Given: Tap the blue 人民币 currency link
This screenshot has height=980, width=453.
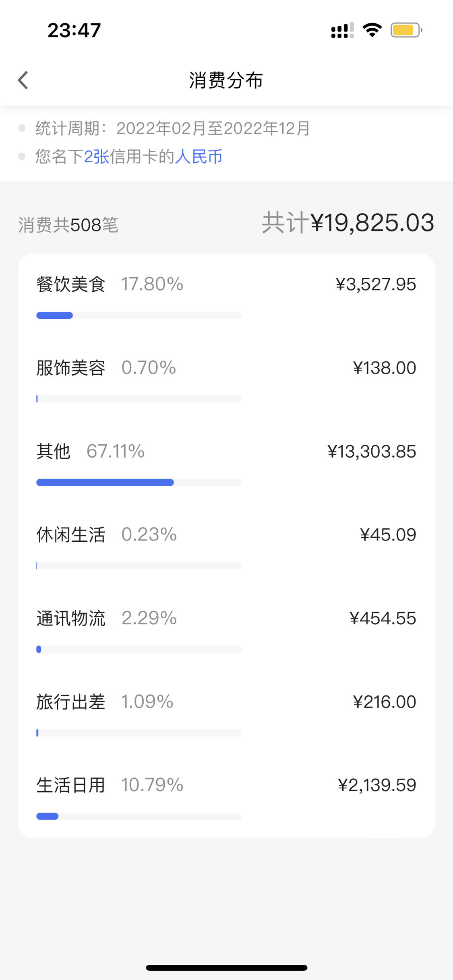Looking at the screenshot, I should [199, 157].
